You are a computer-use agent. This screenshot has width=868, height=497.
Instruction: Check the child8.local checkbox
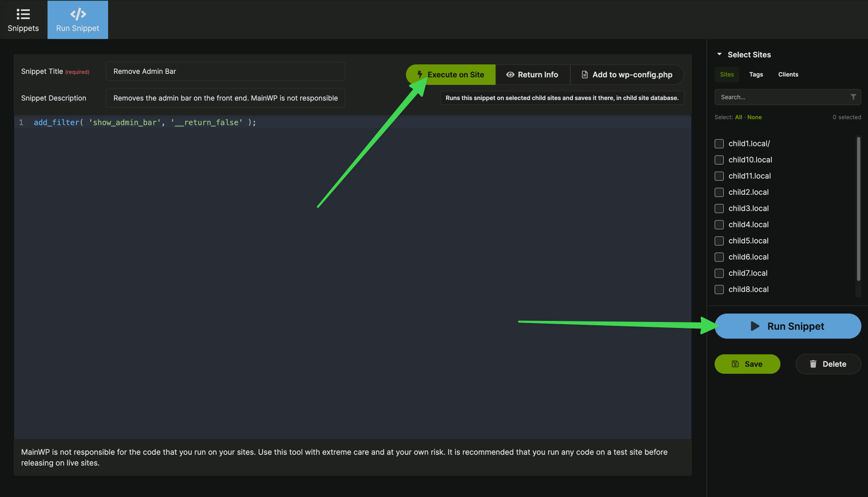pos(719,290)
